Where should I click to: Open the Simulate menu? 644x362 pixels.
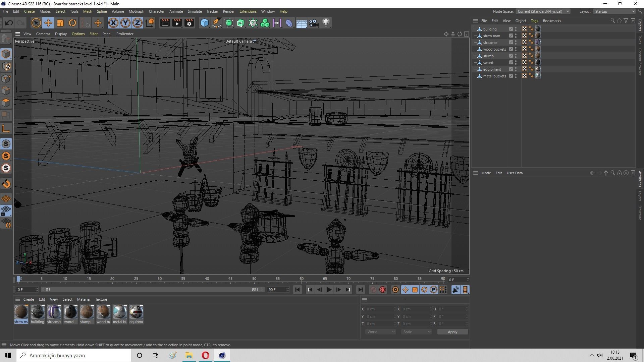(x=195, y=11)
